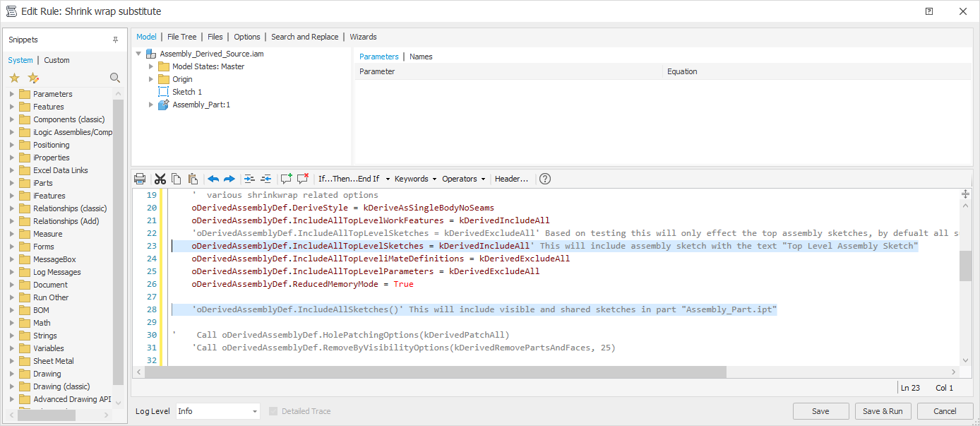Switch to Names tab

point(421,57)
